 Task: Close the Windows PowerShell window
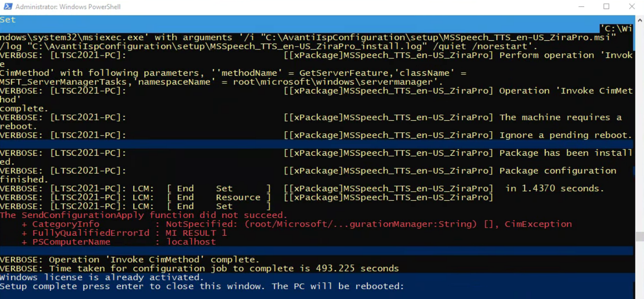[632, 7]
